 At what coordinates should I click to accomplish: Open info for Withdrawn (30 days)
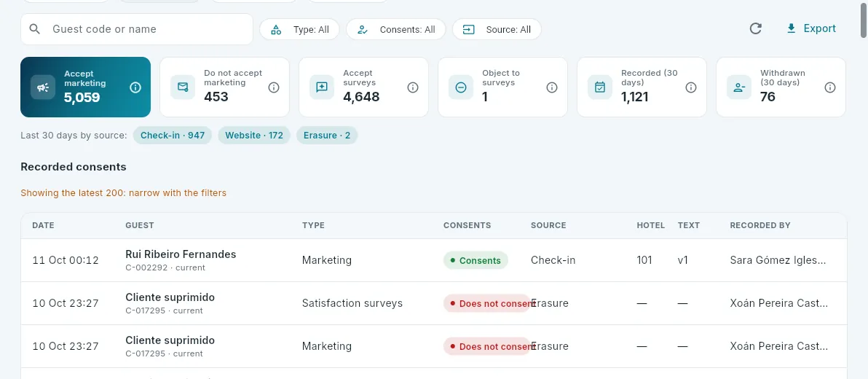(x=830, y=87)
